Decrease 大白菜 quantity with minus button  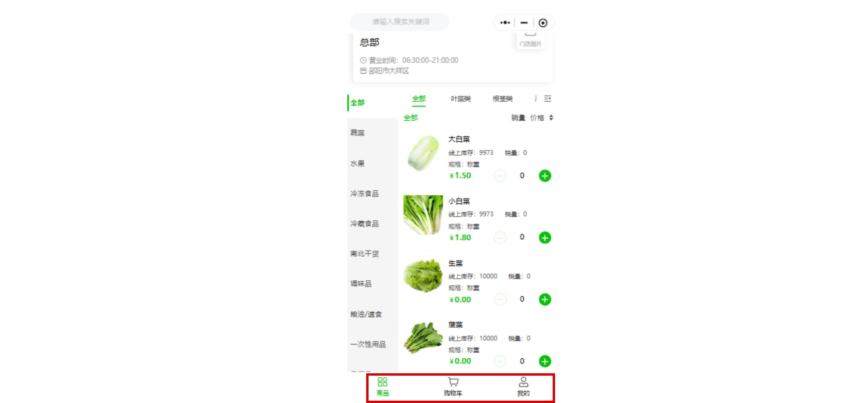point(500,176)
